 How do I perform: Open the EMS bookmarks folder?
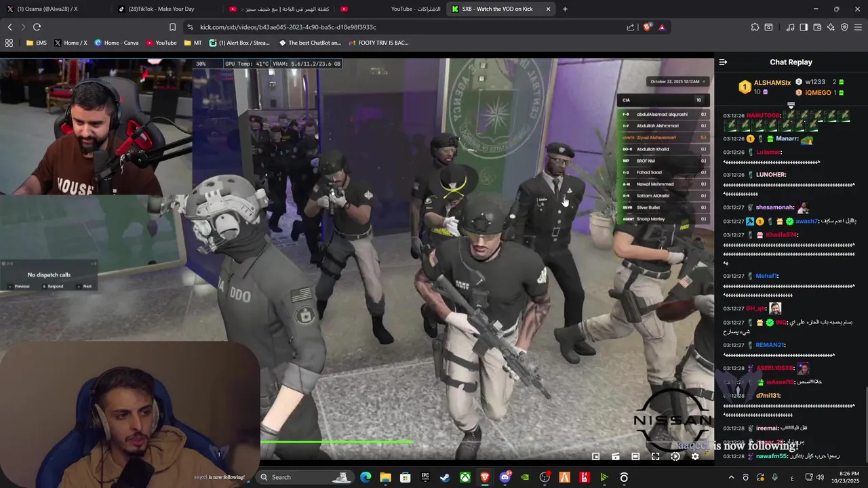point(37,43)
